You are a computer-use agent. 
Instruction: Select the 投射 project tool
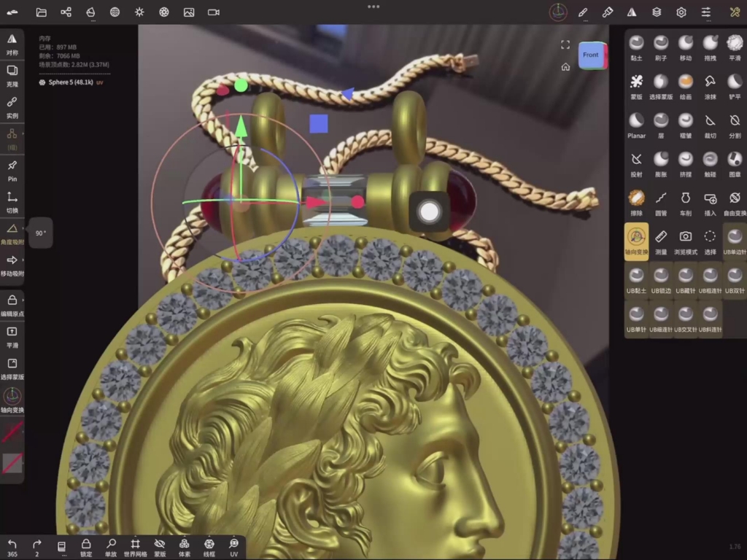(636, 164)
